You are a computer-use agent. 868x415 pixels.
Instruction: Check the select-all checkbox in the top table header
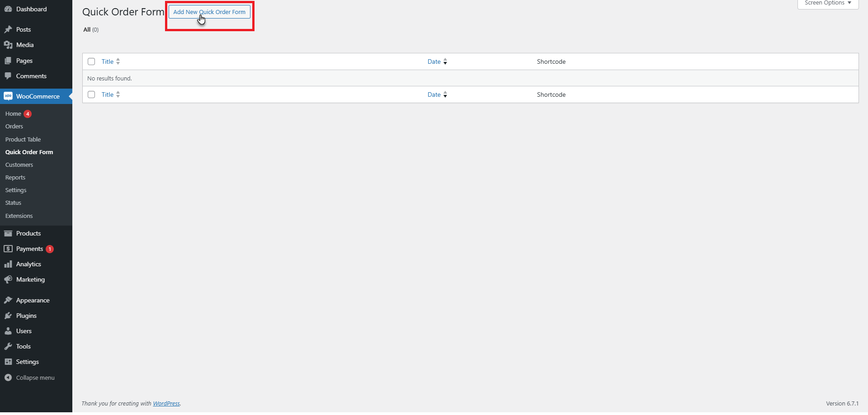(91, 61)
